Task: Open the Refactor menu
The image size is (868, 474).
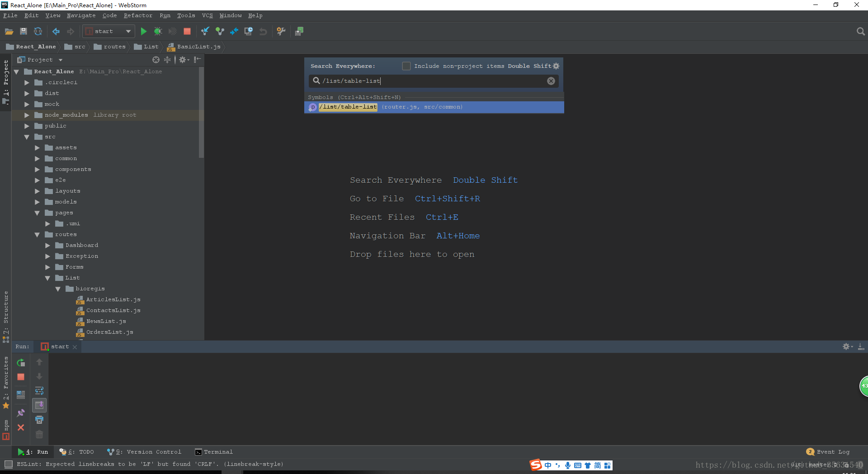Action: pos(138,15)
